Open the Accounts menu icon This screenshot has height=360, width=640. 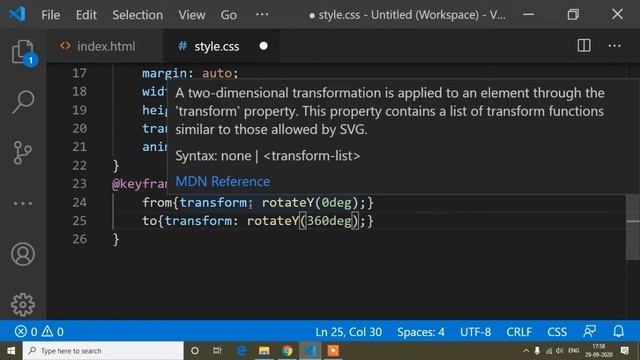(23, 254)
